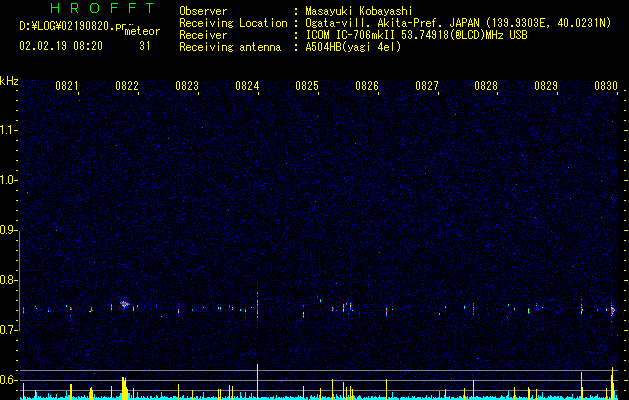Click the 1.0 kHz frequency label
Screen dimensions: 629x400
tap(9, 180)
